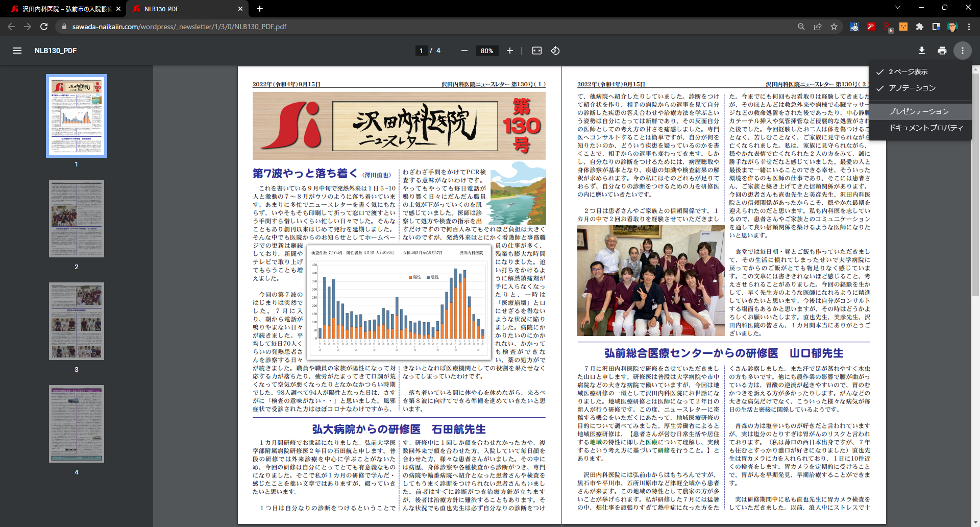Open the Extensions puzzle menu
This screenshot has width=980, height=527.
(920, 27)
